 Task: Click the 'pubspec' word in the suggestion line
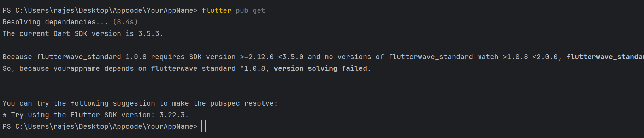225,103
